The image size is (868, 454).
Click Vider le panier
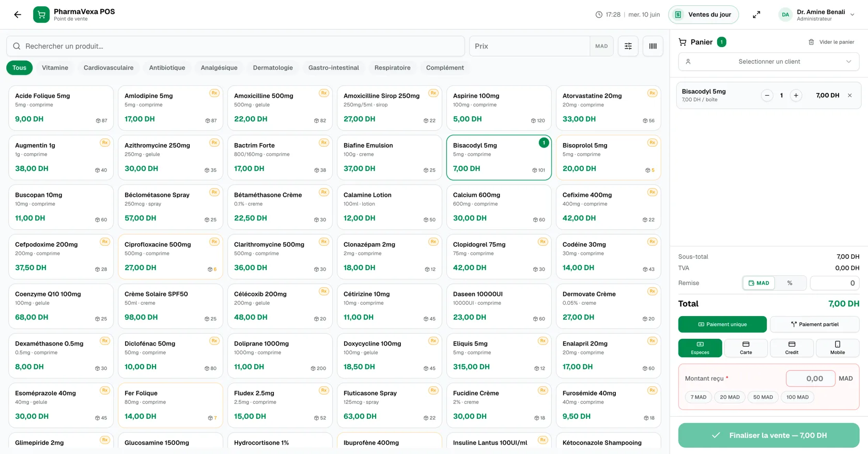(x=831, y=42)
